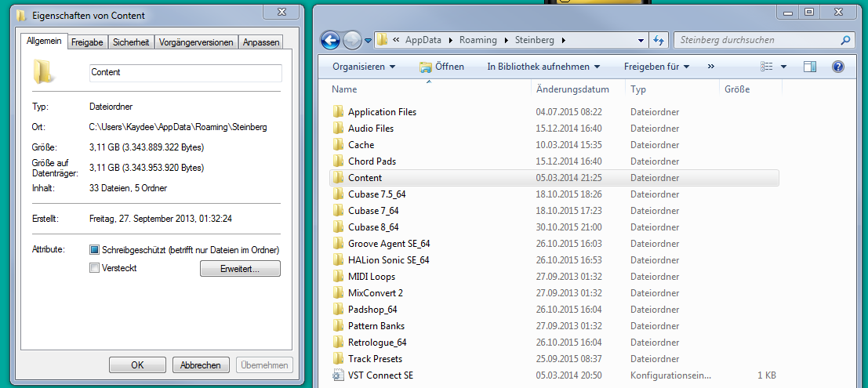Close the Eigenschaften von Content dialog

click(283, 12)
